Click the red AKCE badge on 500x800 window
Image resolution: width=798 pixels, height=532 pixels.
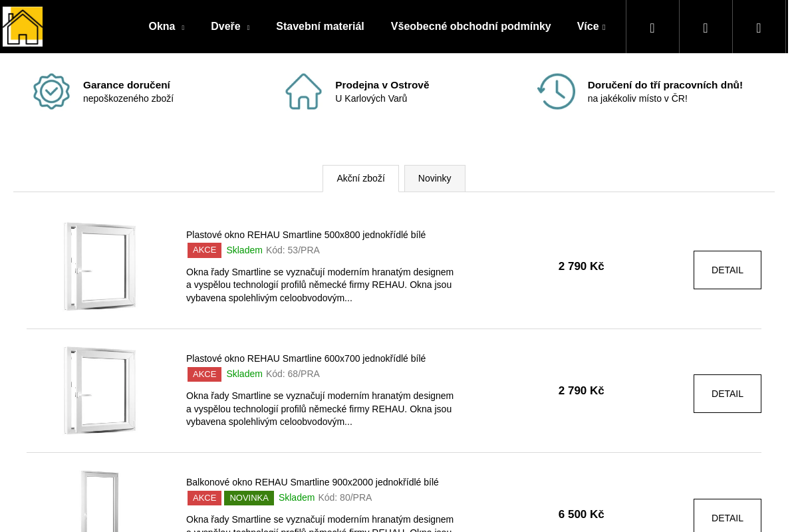pyautogui.click(x=204, y=250)
